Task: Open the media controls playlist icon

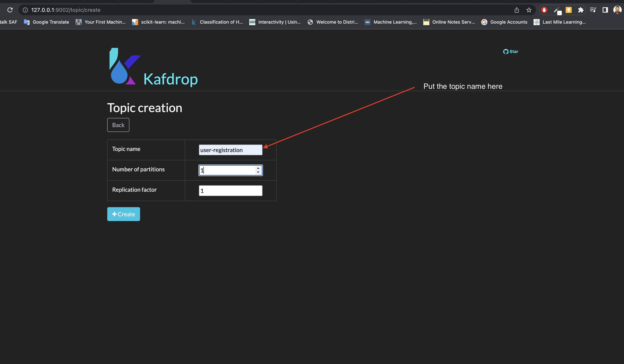Action: point(593,10)
